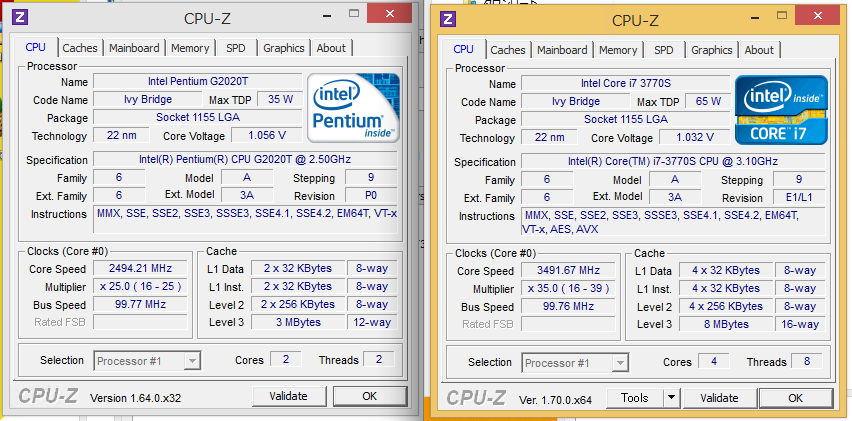This screenshot has height=421, width=852.
Task: Click Core Voltage value 1.032 V
Action: pyautogui.click(x=694, y=137)
